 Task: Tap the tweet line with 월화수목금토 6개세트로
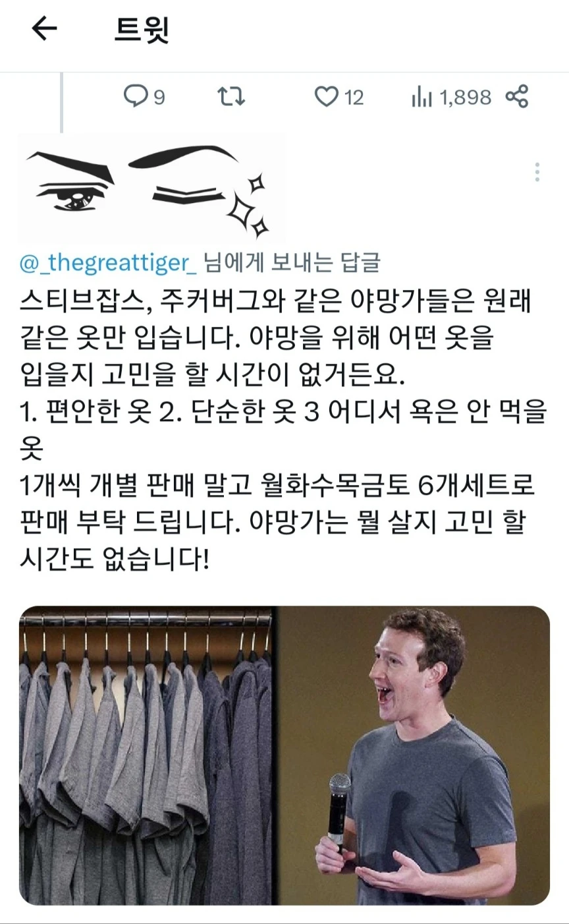coord(277,486)
